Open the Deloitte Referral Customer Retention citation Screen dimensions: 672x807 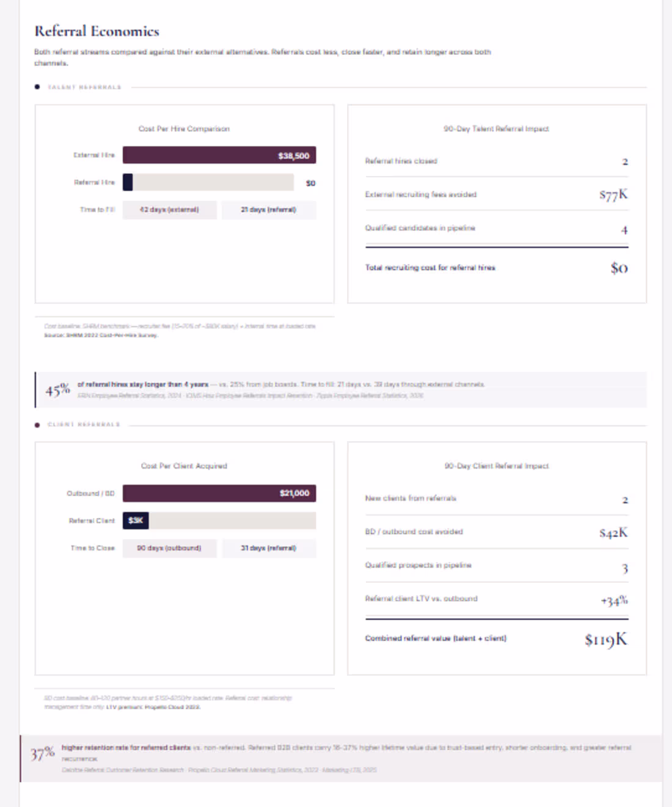coord(123,770)
